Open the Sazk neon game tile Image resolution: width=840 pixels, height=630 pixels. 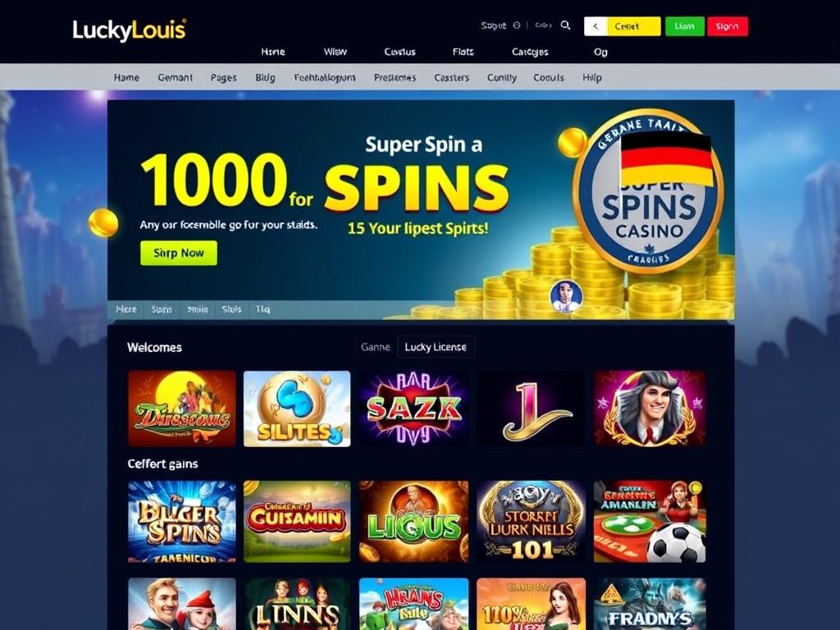[x=413, y=409]
